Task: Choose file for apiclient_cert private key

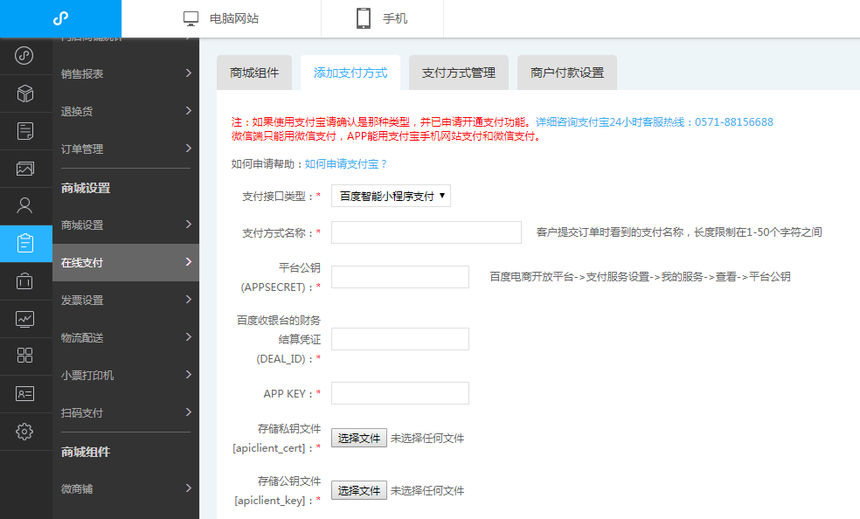Action: [359, 438]
